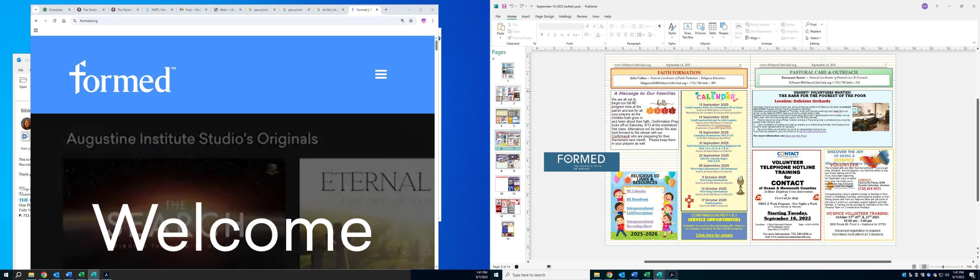This screenshot has width=980, height=280.
Task: Open the formed.org hamburger menu
Action: pos(381,74)
